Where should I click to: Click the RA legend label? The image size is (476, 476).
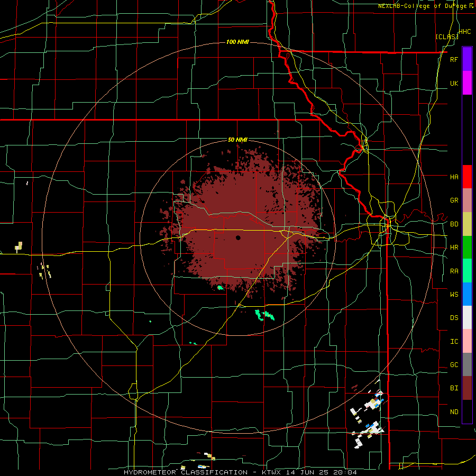coord(454,271)
